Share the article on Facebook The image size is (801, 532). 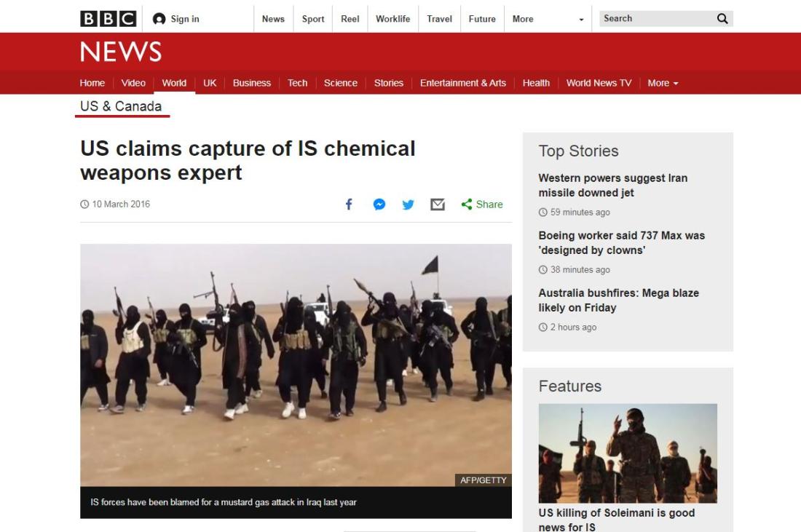(349, 205)
